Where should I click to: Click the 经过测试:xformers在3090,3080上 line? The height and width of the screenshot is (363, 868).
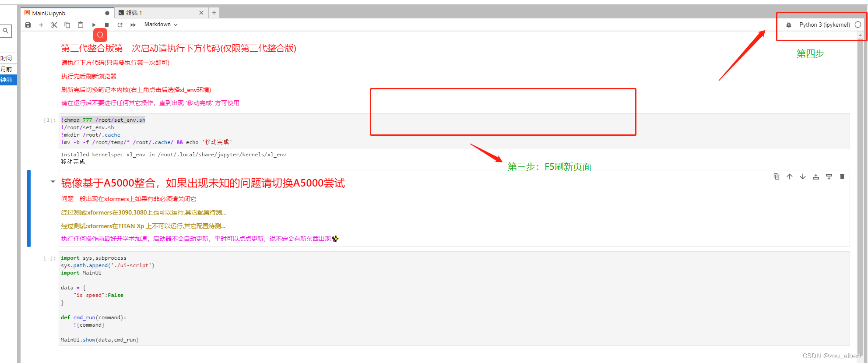click(x=144, y=212)
